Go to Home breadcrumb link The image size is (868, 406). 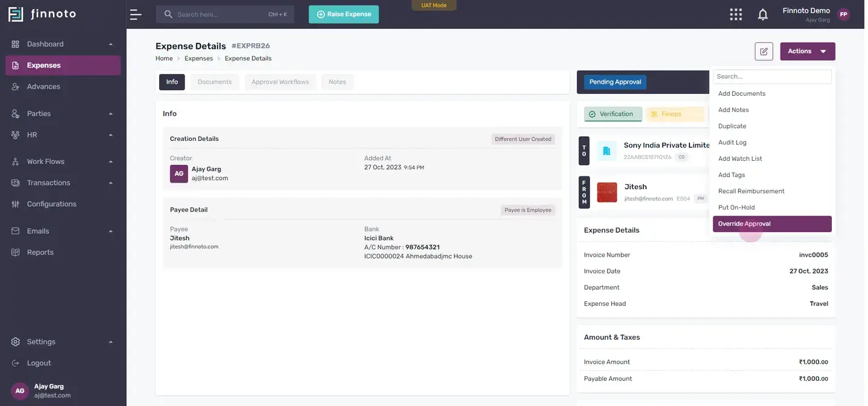click(164, 58)
